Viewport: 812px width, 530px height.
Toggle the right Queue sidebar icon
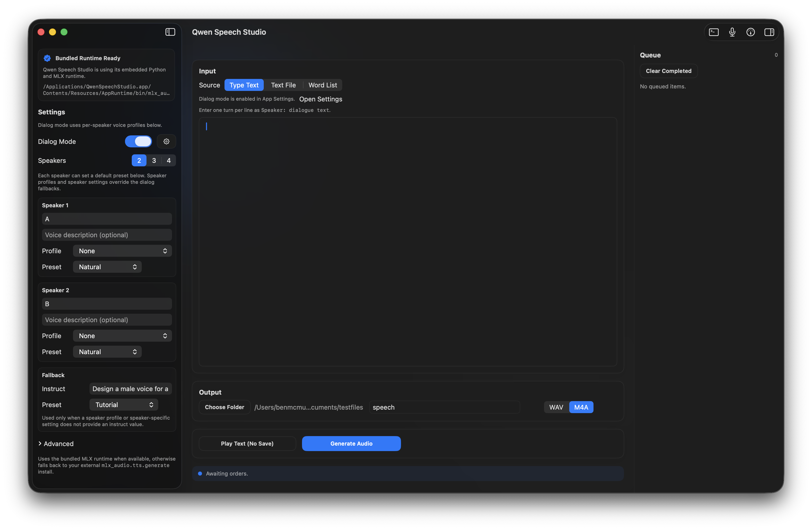(x=769, y=32)
